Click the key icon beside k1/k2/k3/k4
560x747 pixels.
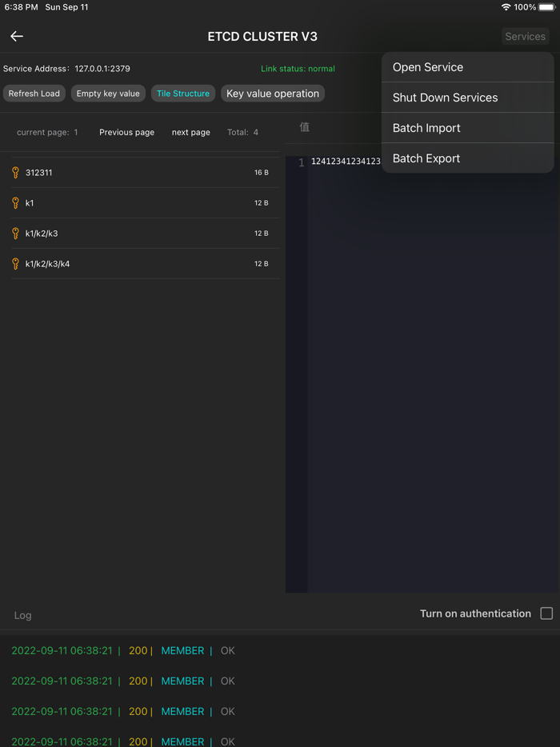15,264
